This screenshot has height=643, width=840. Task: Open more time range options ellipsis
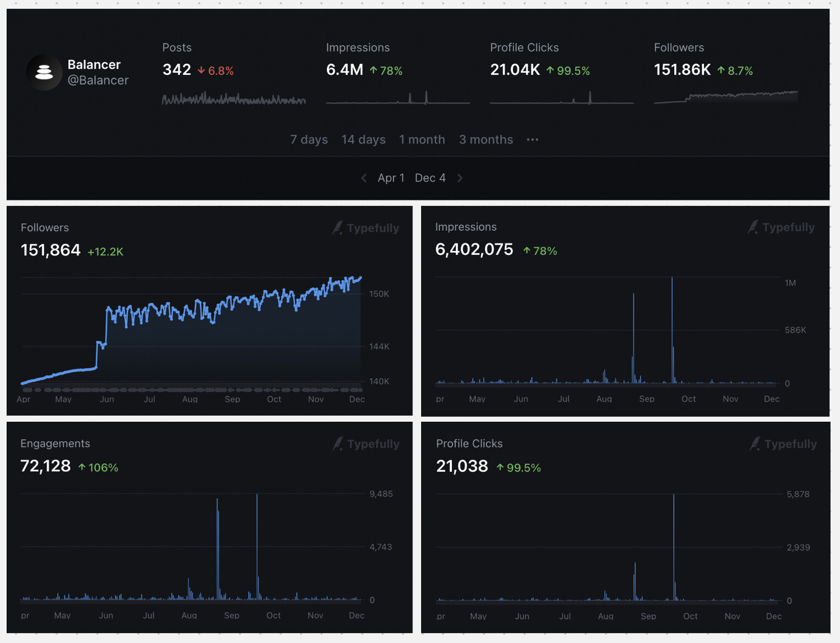pyautogui.click(x=532, y=139)
